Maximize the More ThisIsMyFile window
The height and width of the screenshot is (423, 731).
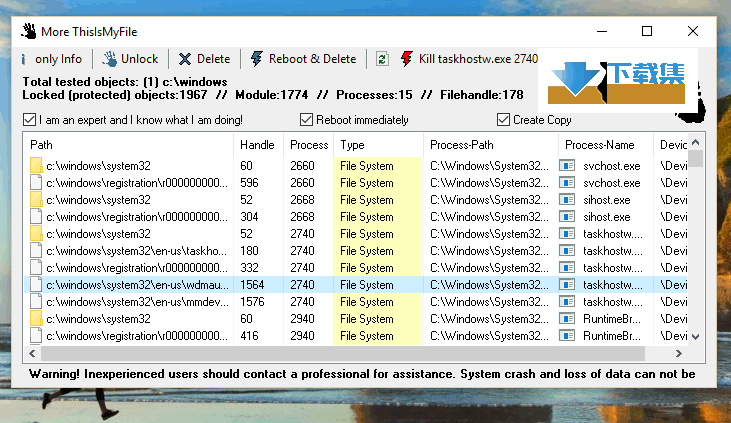(x=647, y=31)
